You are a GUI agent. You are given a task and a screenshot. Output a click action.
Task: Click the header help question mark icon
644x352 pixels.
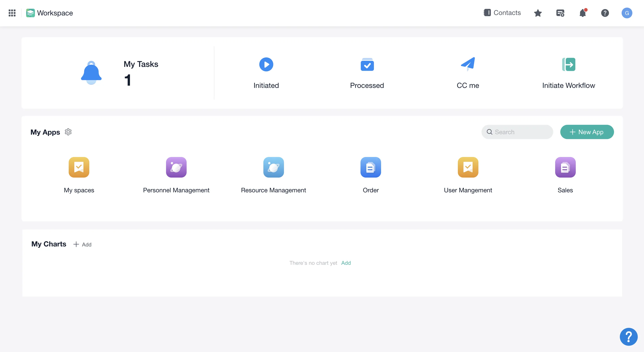605,13
